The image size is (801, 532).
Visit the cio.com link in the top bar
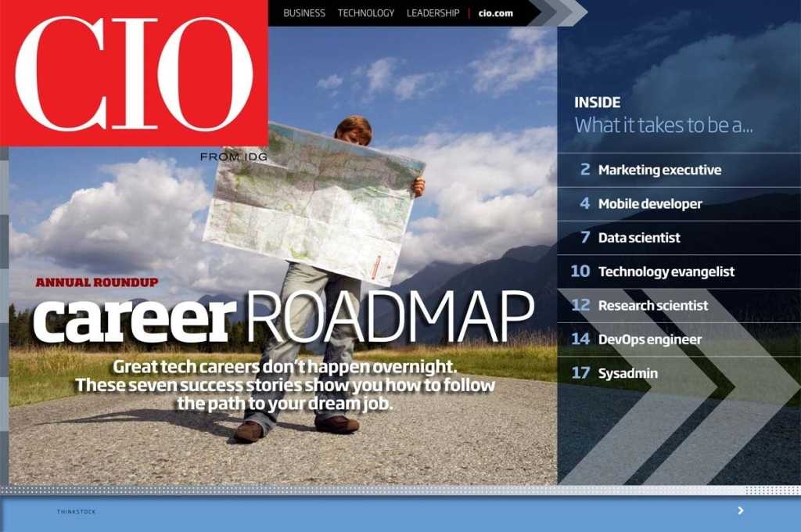[x=495, y=13]
